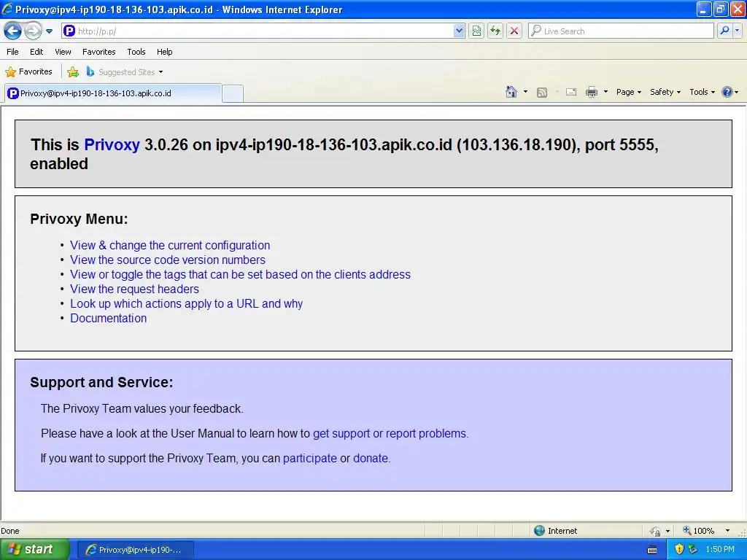
Task: Expand the Print options dropdown arrow
Action: (x=605, y=92)
